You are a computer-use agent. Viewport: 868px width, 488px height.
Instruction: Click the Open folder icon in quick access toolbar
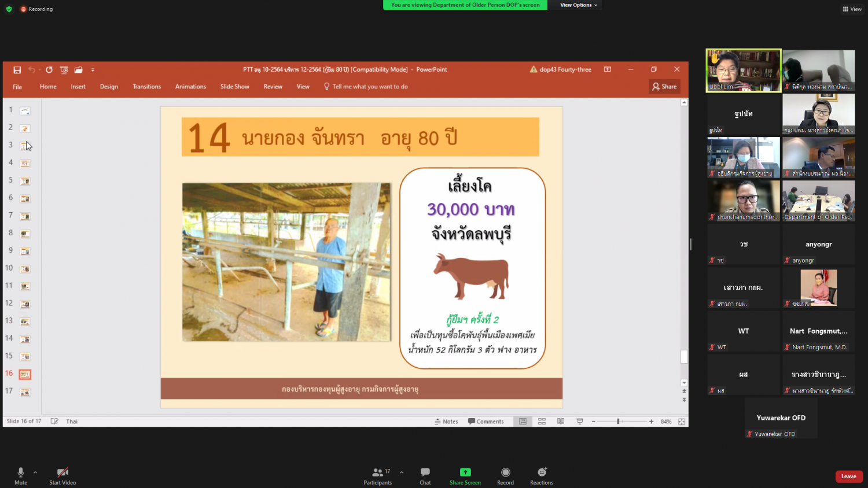click(78, 70)
